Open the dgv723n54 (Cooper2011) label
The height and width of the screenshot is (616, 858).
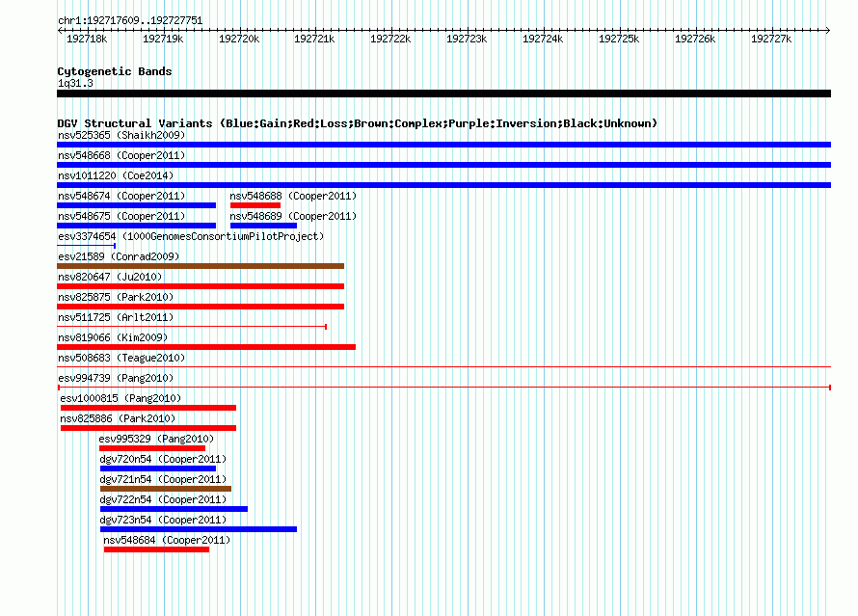pyautogui.click(x=163, y=520)
